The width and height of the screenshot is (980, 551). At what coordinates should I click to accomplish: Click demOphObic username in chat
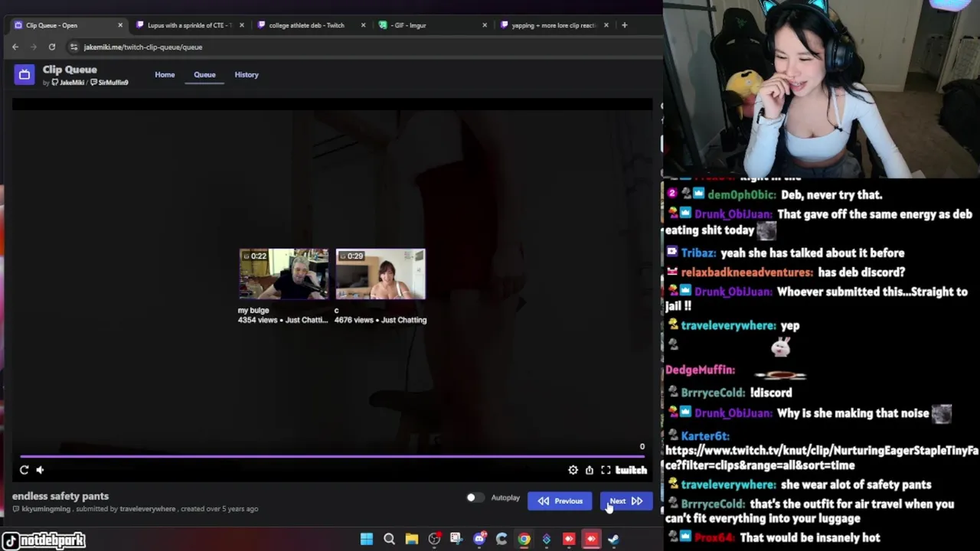pyautogui.click(x=741, y=194)
